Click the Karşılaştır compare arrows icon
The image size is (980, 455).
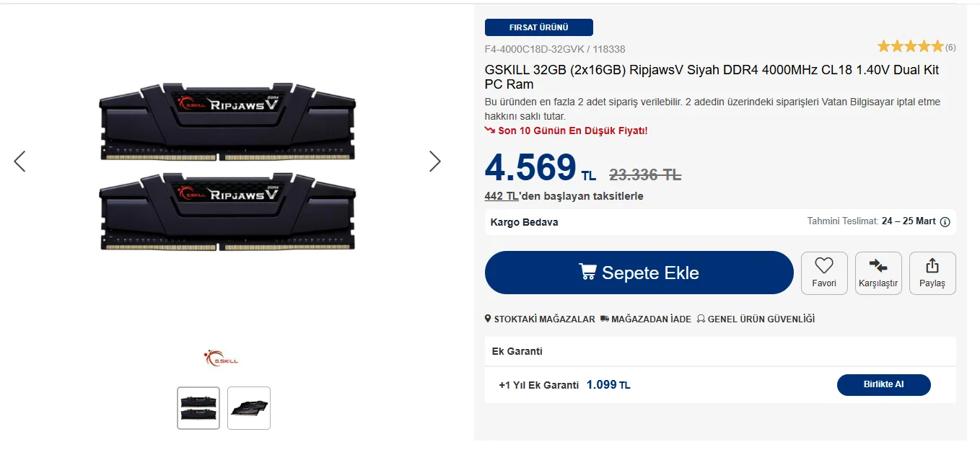[x=878, y=266]
